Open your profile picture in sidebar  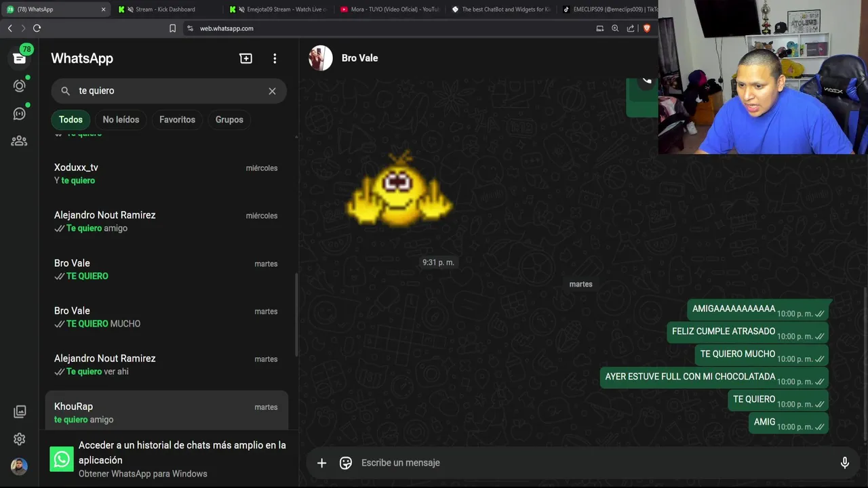click(19, 466)
